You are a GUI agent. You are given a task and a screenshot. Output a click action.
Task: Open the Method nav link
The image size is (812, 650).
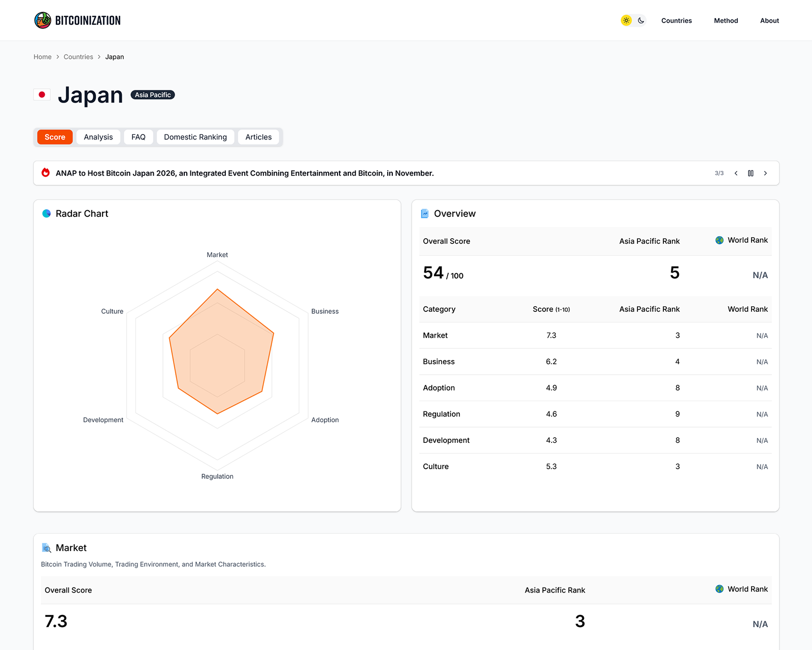[726, 21]
